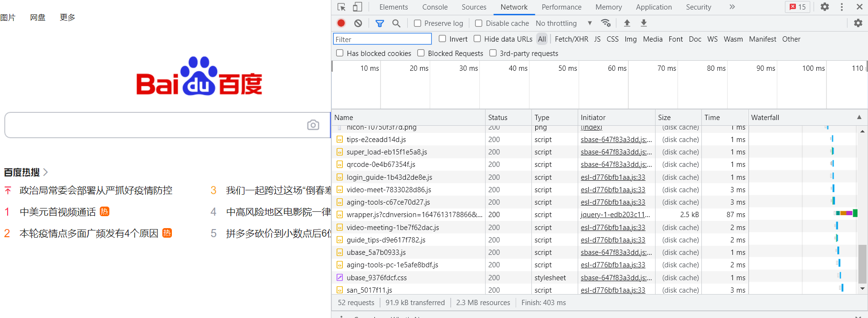Click the red record network log button

[x=341, y=23]
